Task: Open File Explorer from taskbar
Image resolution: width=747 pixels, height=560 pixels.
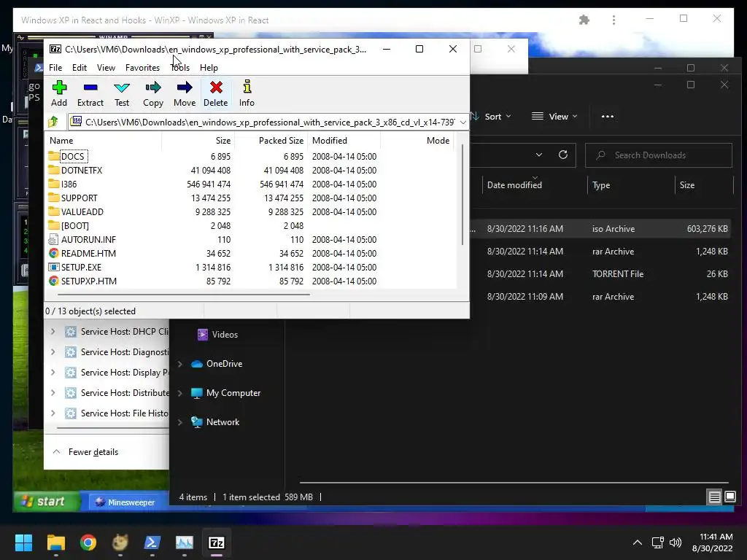Action: tap(55, 542)
